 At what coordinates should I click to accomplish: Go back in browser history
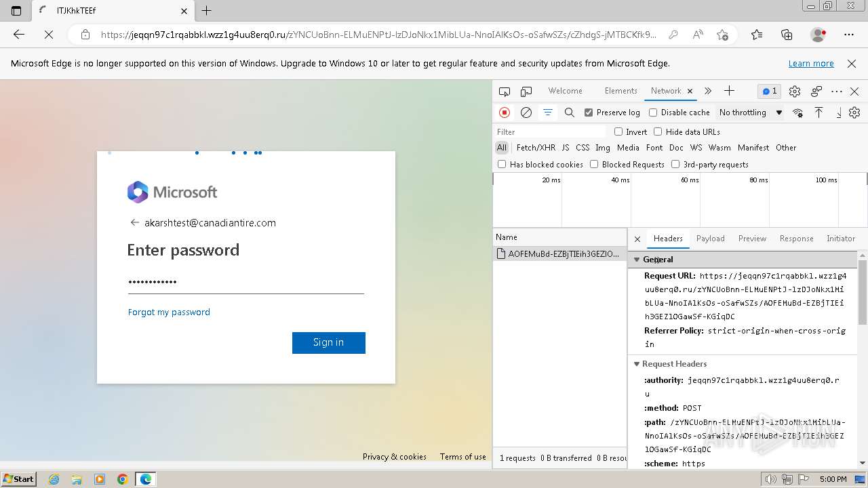pos(19,35)
